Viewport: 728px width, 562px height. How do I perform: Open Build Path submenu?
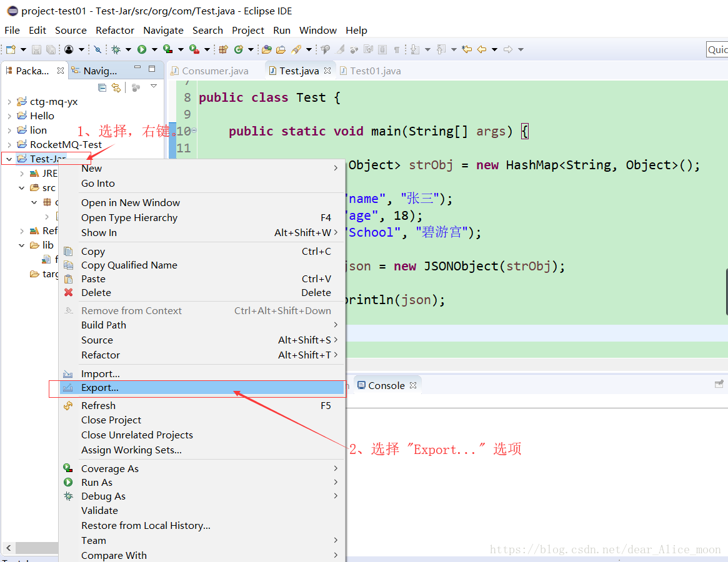click(x=202, y=325)
